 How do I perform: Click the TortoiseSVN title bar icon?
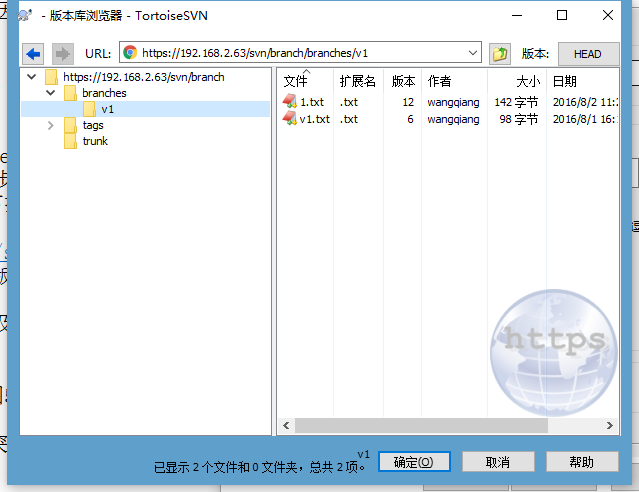point(24,15)
